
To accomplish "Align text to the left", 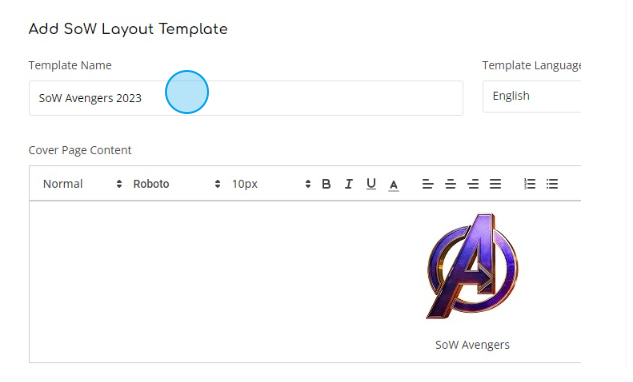I will coord(428,184).
